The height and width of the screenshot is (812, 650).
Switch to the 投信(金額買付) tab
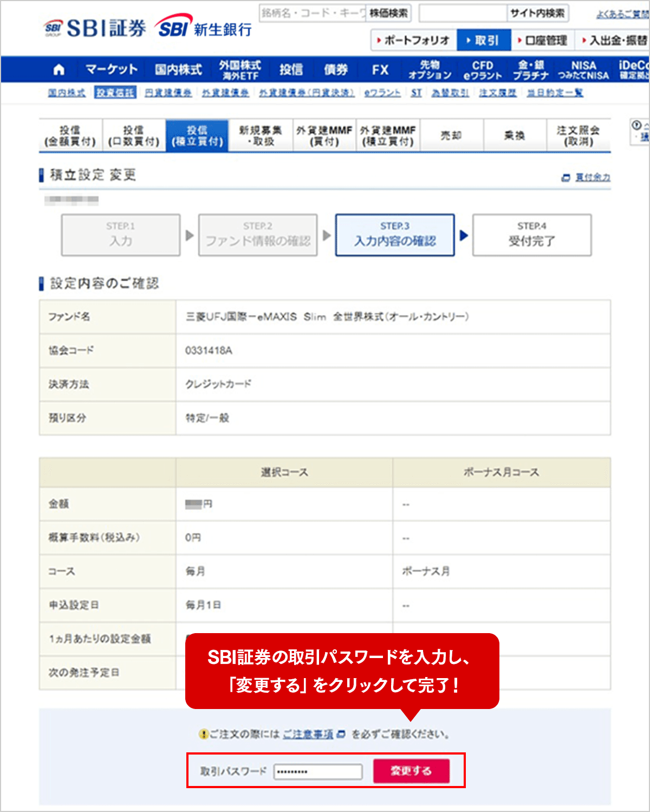point(70,136)
